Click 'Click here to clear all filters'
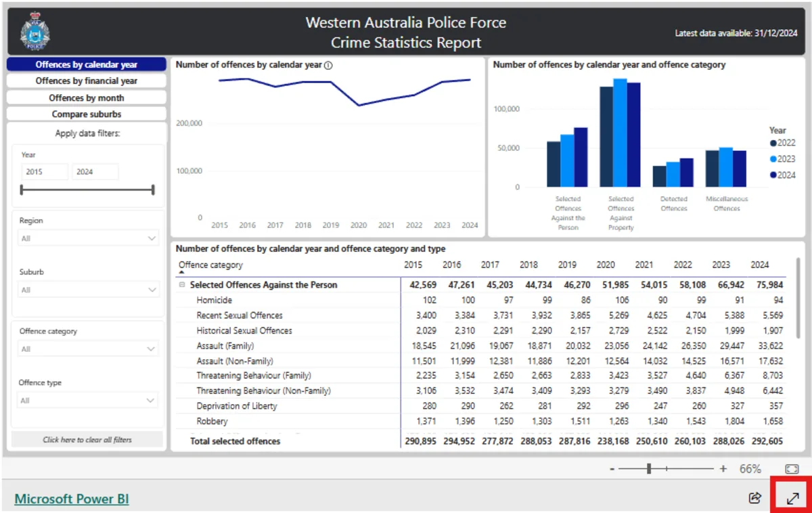The image size is (812, 513). (87, 439)
